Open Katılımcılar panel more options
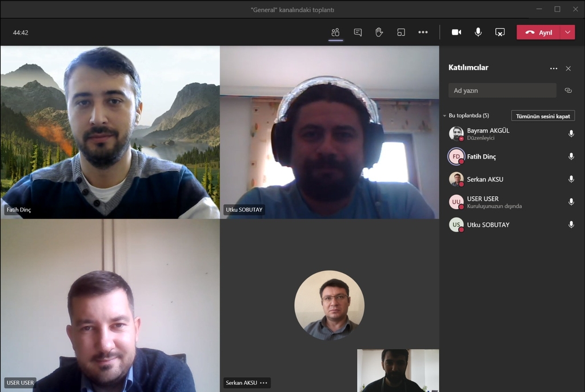Screen dimensions: 585x392 coord(553,69)
